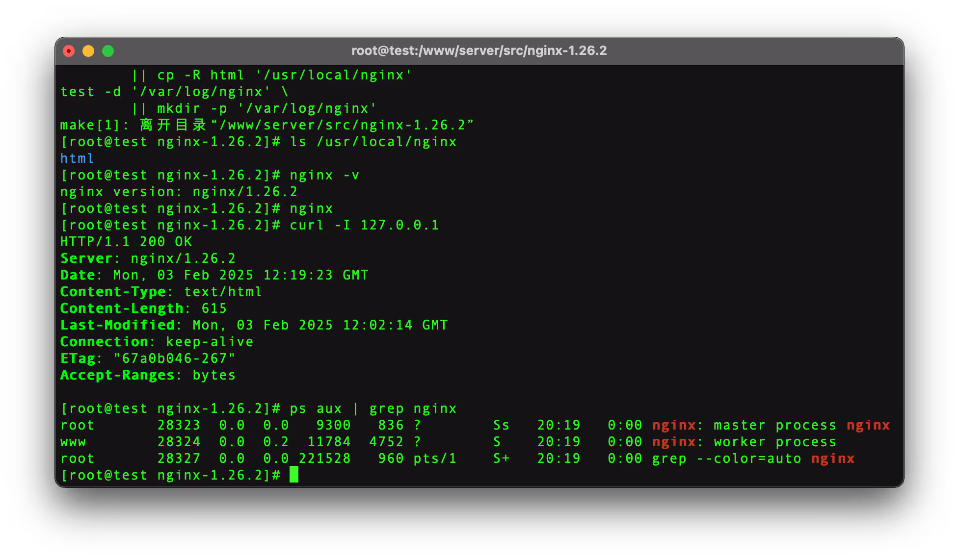Click the green terminal cursor block

[293, 475]
